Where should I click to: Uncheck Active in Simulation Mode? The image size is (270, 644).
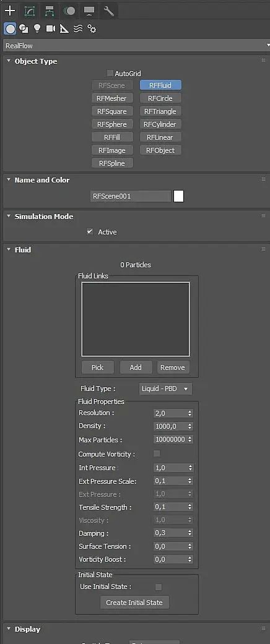(x=90, y=231)
